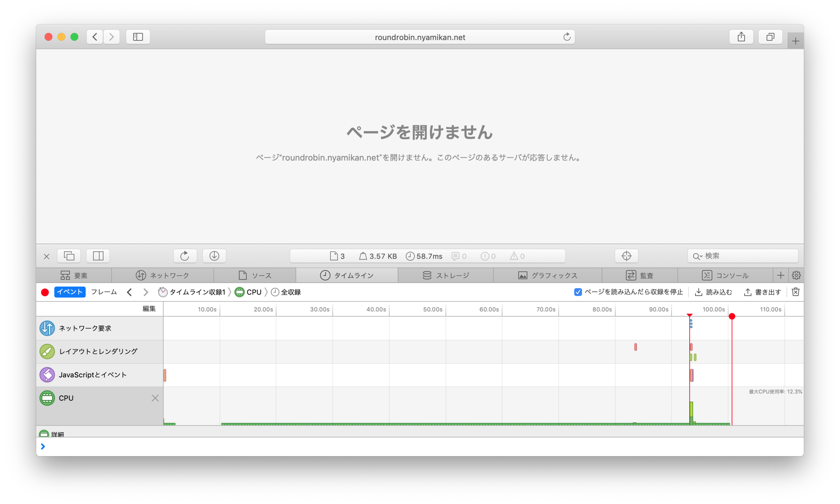This screenshot has width=840, height=504.
Task: Open a new tab with plus
Action: coord(795,41)
